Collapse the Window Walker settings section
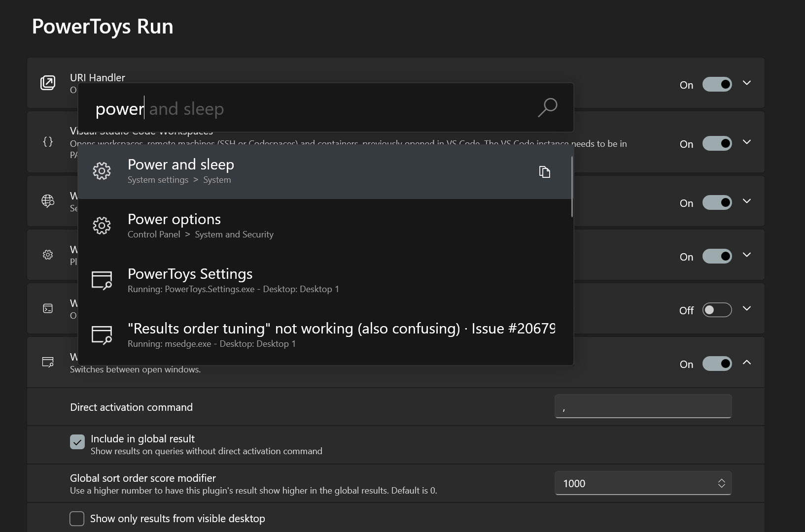This screenshot has height=532, width=805. pyautogui.click(x=746, y=363)
